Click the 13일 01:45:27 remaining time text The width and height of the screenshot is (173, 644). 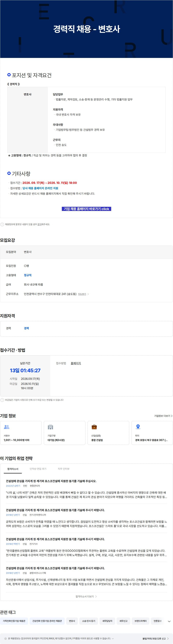(x=25, y=370)
